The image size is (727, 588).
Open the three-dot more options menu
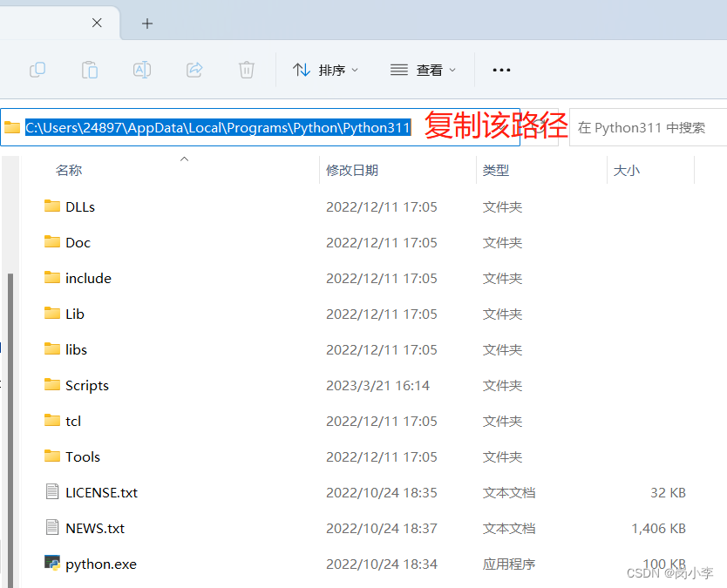click(501, 70)
